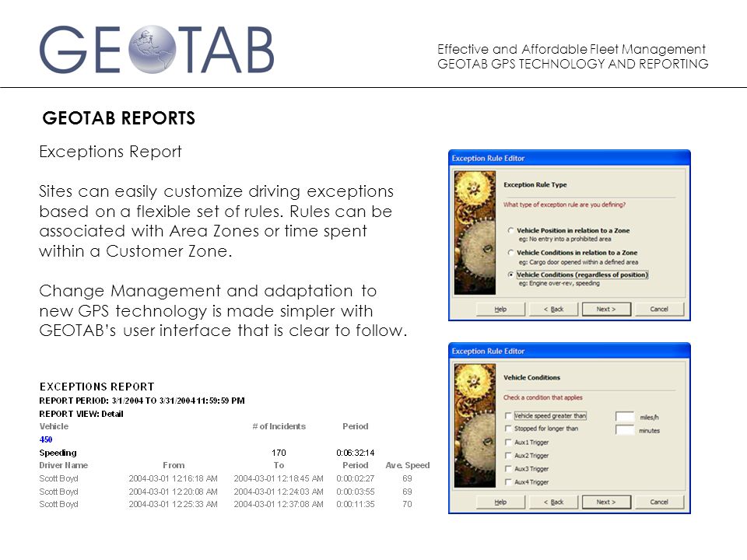Check Vehicle speed greater than

(x=508, y=415)
